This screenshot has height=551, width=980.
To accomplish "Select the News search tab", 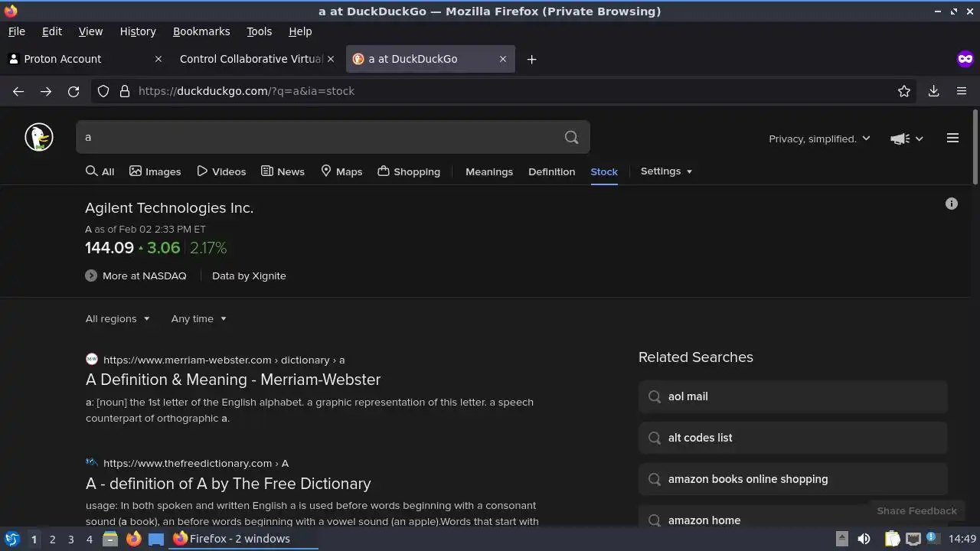I will [x=283, y=171].
